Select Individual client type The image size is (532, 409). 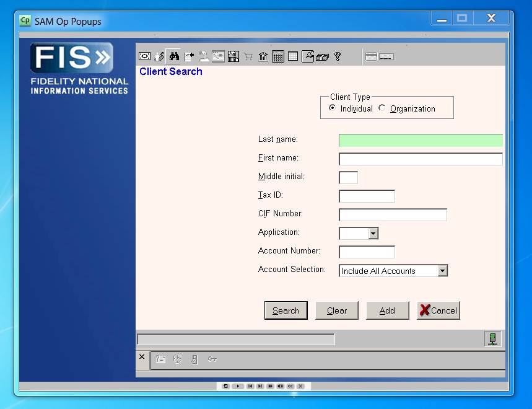[x=332, y=108]
